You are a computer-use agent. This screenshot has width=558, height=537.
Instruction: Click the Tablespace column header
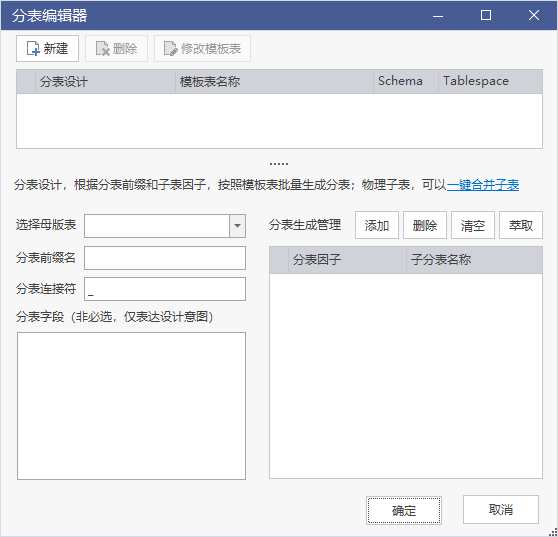click(490, 81)
